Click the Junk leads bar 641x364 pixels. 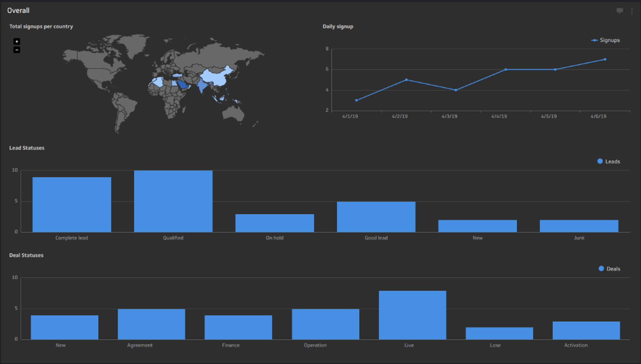[579, 226]
